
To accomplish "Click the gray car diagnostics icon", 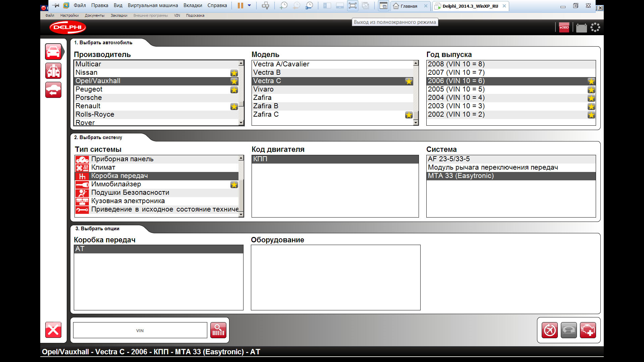I will pos(569,330).
